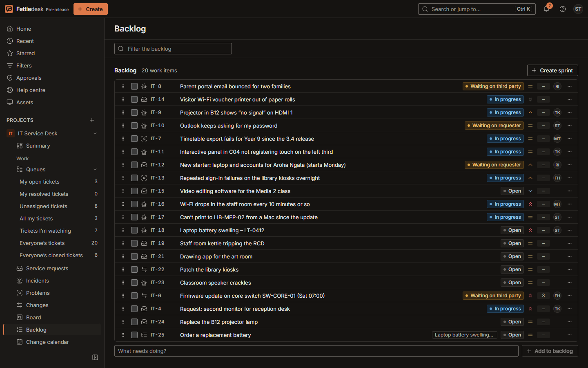Click the What needs doing input
The width and height of the screenshot is (588, 368).
[316, 351]
